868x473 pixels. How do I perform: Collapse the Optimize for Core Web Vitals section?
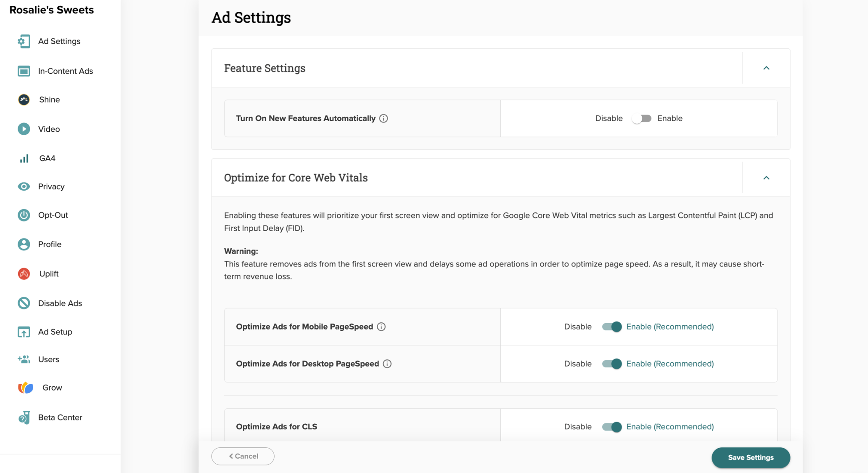pos(766,178)
